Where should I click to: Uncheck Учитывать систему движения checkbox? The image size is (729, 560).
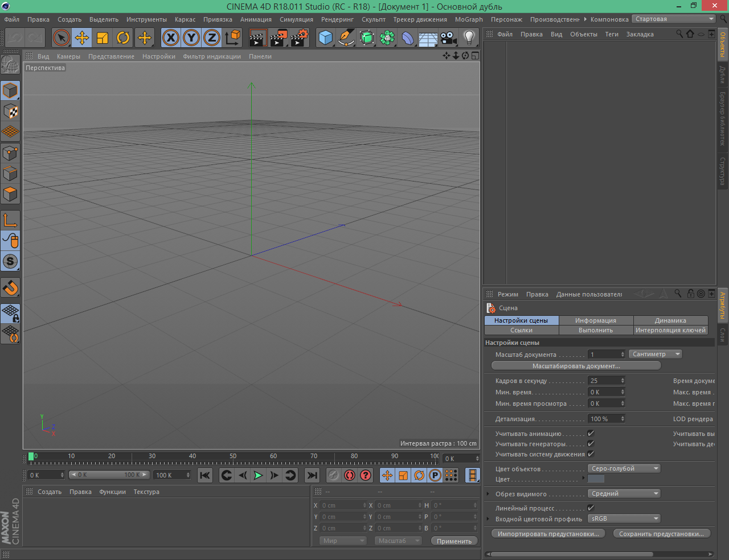[591, 454]
